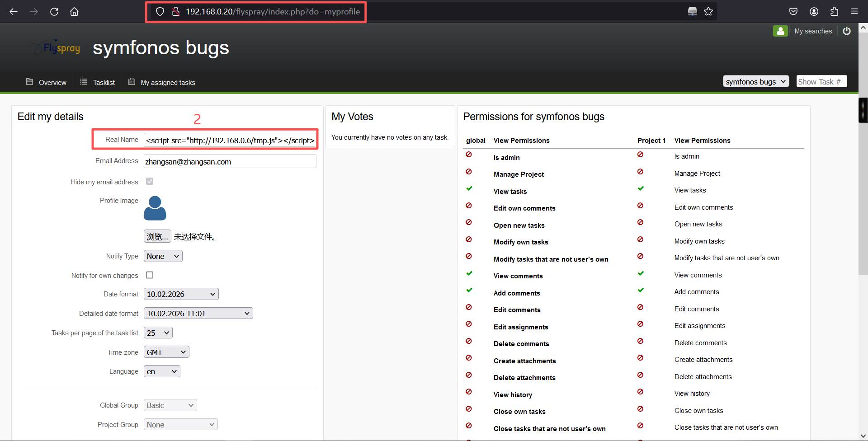Image resolution: width=868 pixels, height=441 pixels.
Task: Click global 'Delete attachments' permission text
Action: (524, 378)
